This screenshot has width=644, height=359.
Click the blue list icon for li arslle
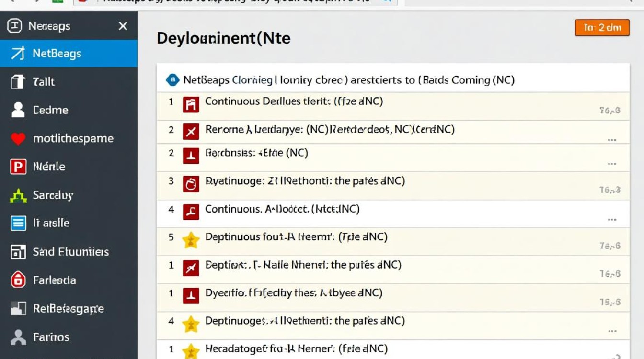(18, 224)
